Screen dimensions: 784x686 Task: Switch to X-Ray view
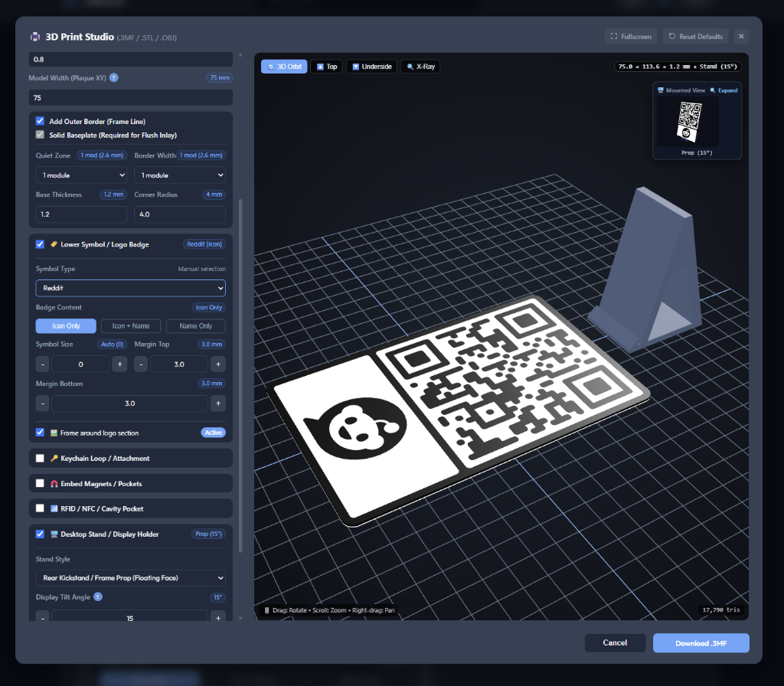click(420, 67)
